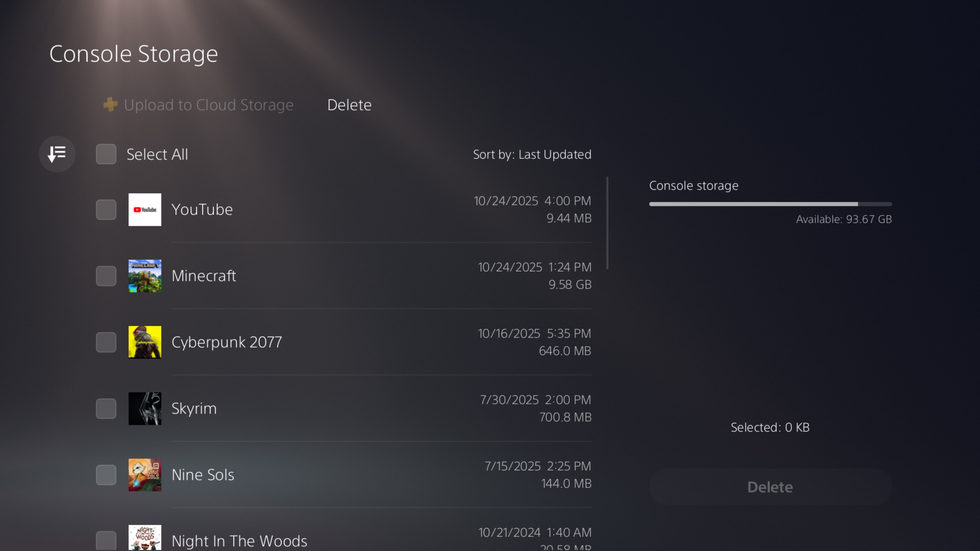This screenshot has width=980, height=551.
Task: Click the list's vertical scrollbar
Action: point(607,223)
